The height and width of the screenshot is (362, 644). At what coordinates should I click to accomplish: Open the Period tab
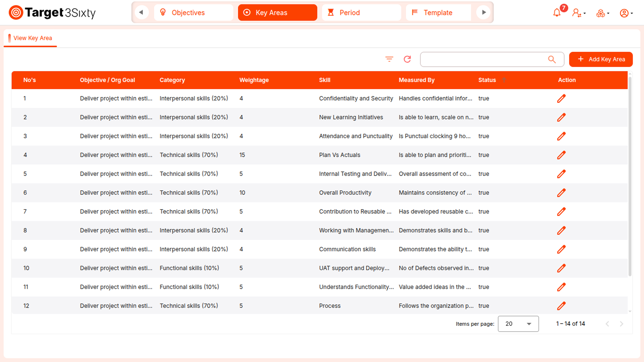(x=361, y=13)
